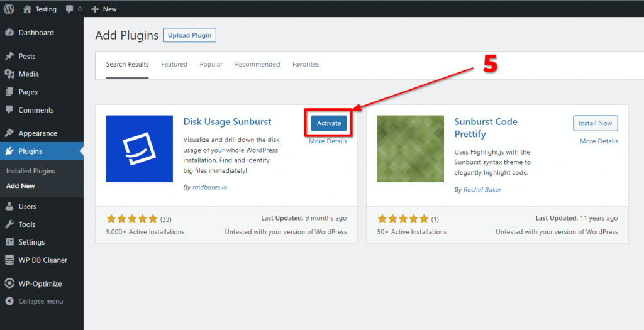
Task: Click the Comments bubble icon in sidebar
Action: (x=9, y=109)
